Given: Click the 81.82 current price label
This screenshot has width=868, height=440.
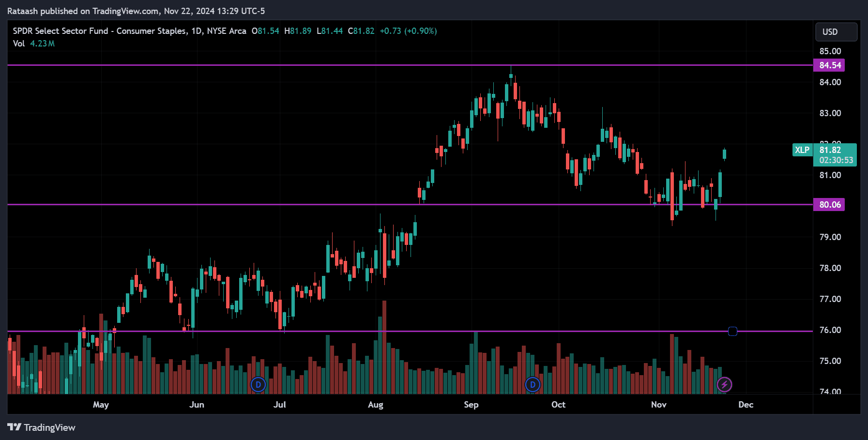Looking at the screenshot, I should point(831,150).
